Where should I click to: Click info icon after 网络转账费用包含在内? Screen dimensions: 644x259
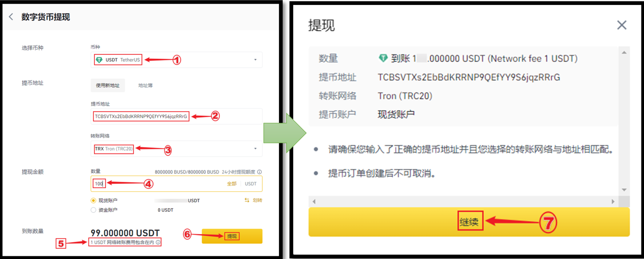[x=158, y=242]
